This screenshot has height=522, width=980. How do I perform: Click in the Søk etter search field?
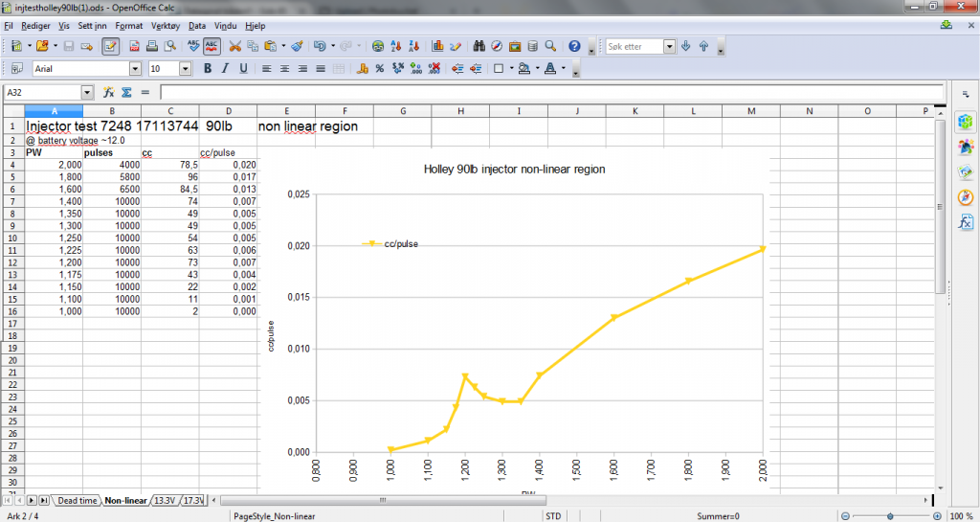[634, 46]
